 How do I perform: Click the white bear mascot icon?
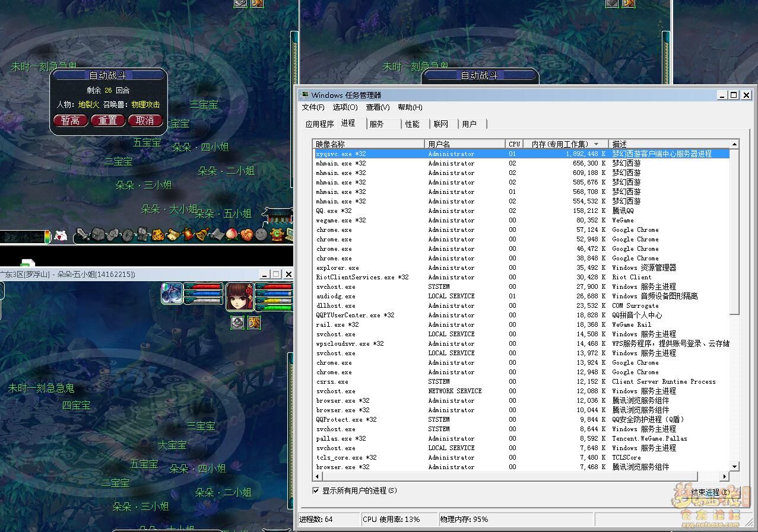[x=61, y=235]
